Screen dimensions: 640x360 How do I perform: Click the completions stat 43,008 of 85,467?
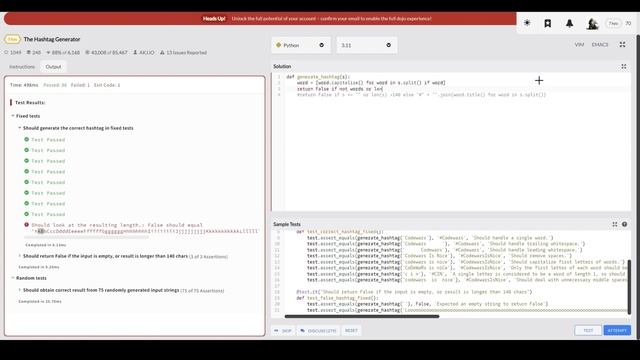106,53
